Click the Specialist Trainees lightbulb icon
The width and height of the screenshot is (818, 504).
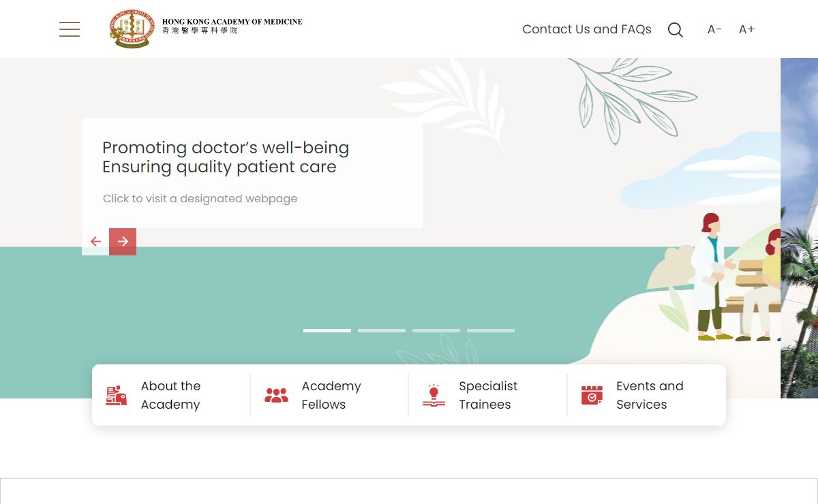pos(434,395)
